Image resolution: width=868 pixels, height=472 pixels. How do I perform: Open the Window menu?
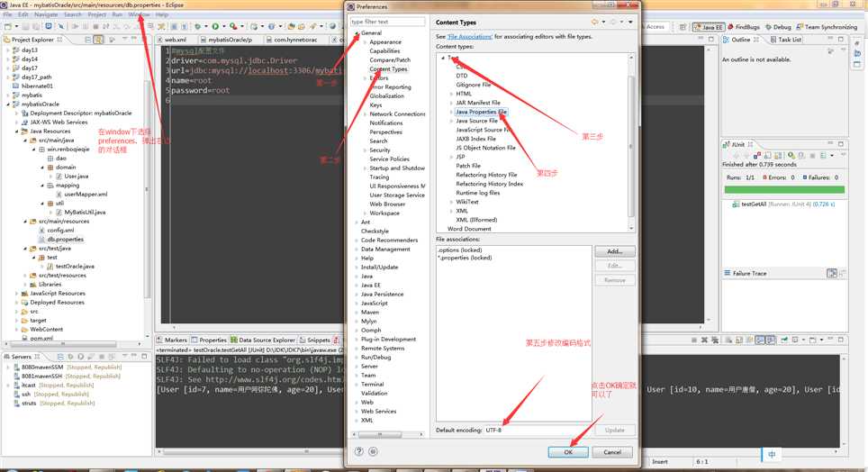[x=139, y=14]
